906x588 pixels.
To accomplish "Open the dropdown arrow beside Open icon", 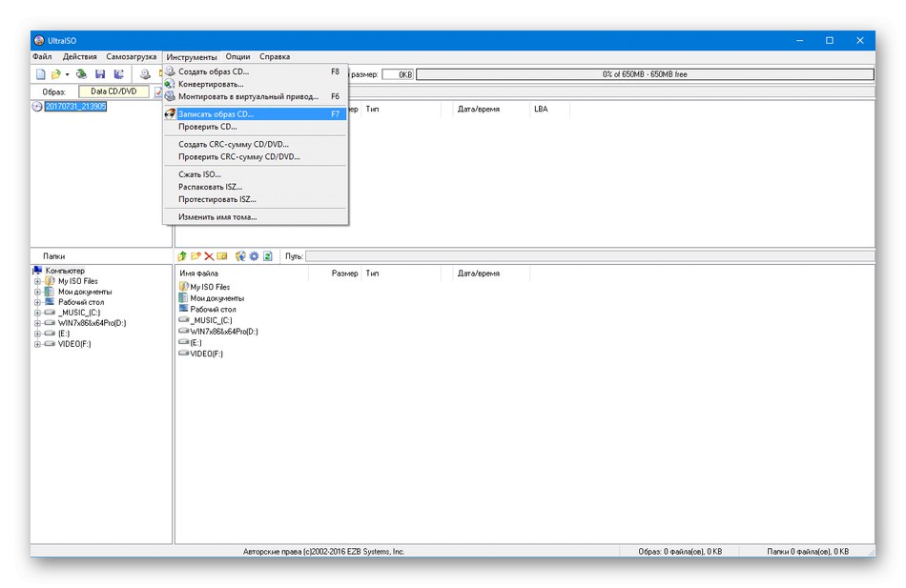I will coord(67,74).
